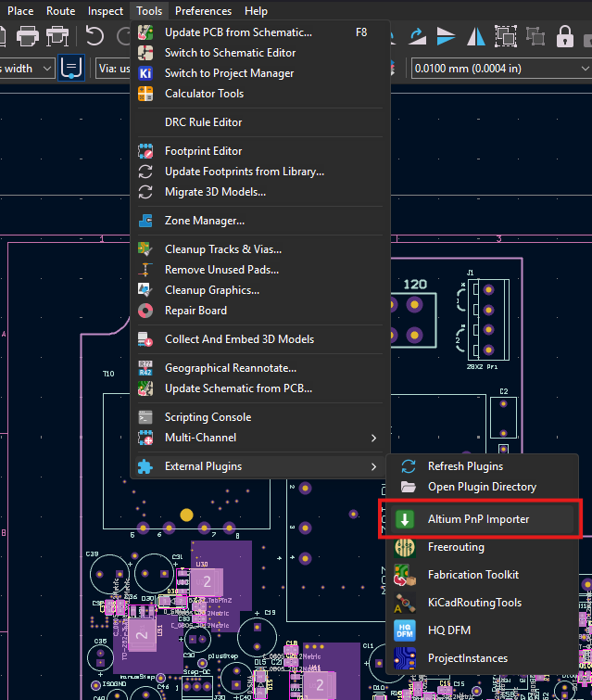Open the 0.0100 mm grid dropdown
This screenshot has height=700, width=592.
(501, 69)
